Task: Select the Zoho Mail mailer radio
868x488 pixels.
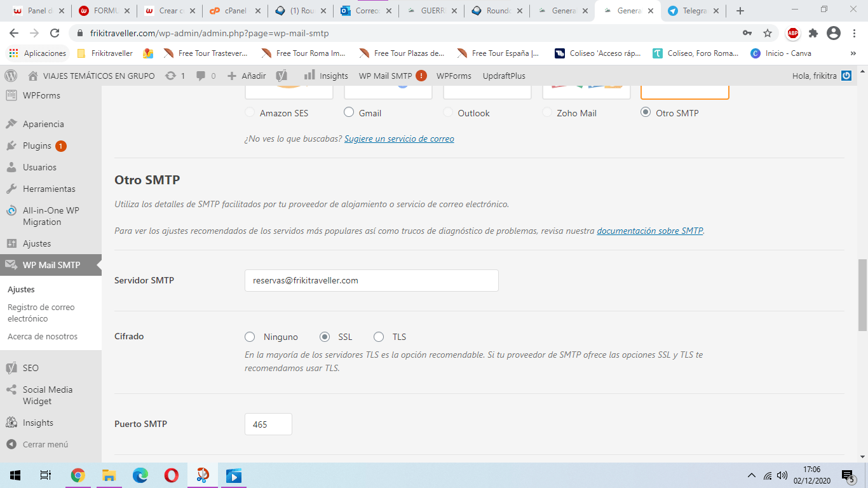Action: point(547,112)
